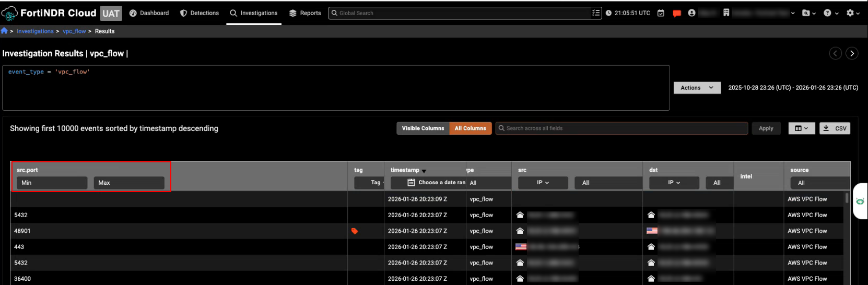This screenshot has width=868, height=285.
Task: Open the red chat message icon
Action: point(677,14)
